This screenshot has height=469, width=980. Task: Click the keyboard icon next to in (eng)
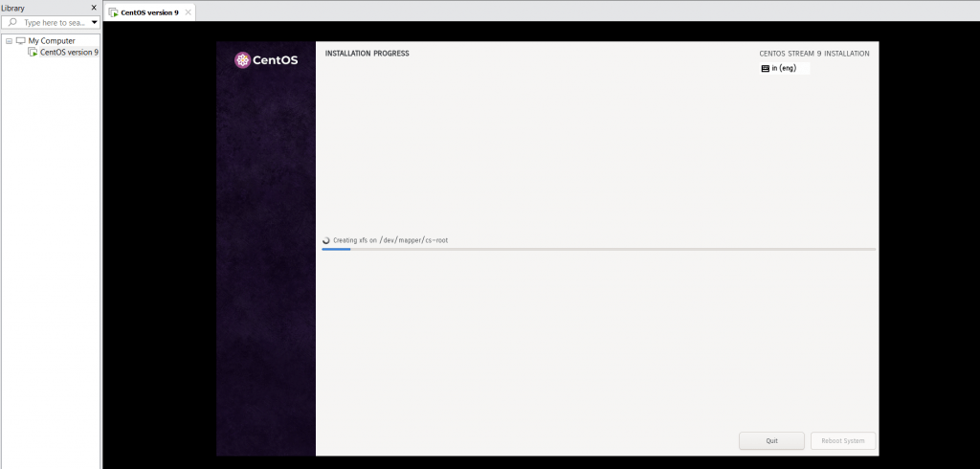[765, 69]
